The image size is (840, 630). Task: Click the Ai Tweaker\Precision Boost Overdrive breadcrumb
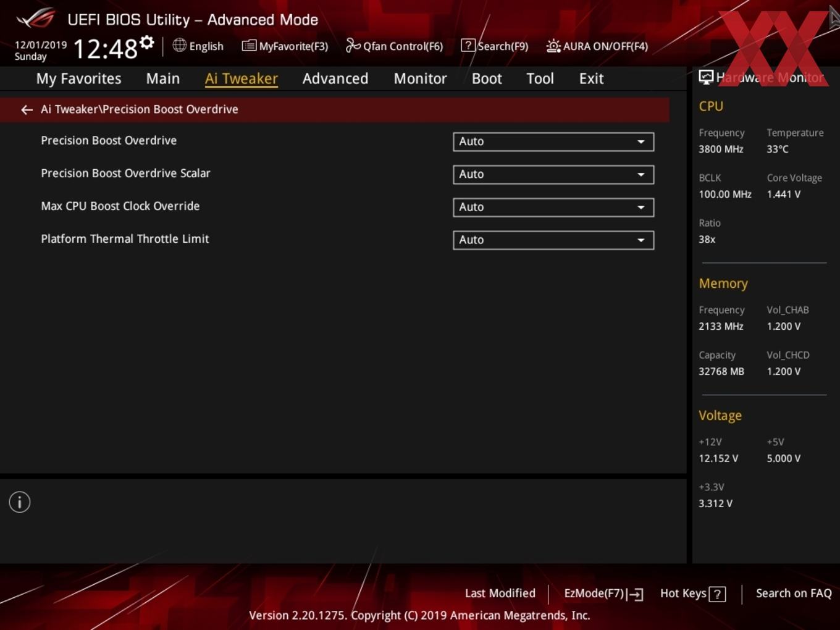coord(140,109)
